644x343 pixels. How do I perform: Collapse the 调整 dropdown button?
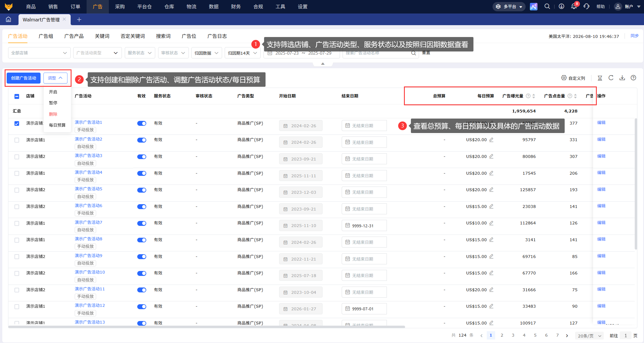coord(55,78)
